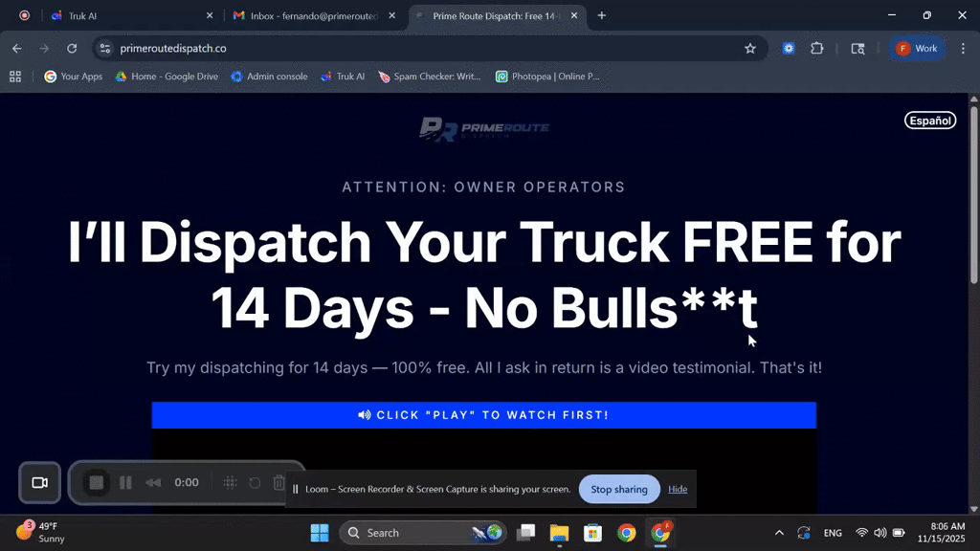The height and width of the screenshot is (551, 980).
Task: Open the blue extension icon in toolbar
Action: (x=789, y=48)
